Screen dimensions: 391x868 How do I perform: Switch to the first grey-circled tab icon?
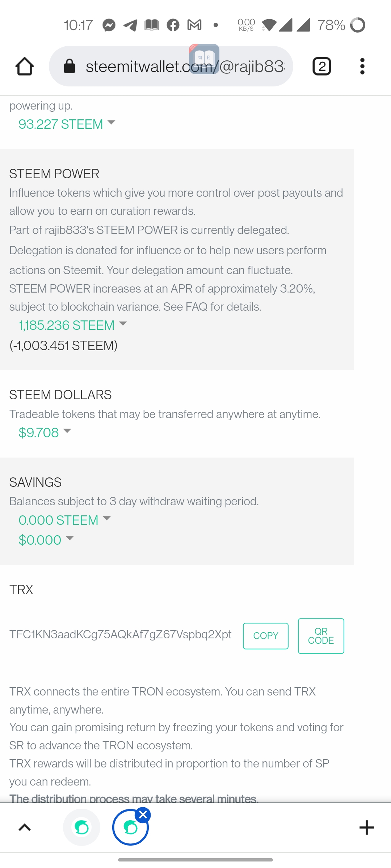pos(81,827)
